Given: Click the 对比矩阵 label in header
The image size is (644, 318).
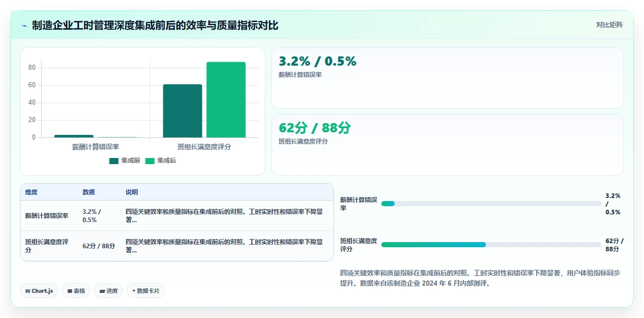Looking at the screenshot, I should (610, 25).
